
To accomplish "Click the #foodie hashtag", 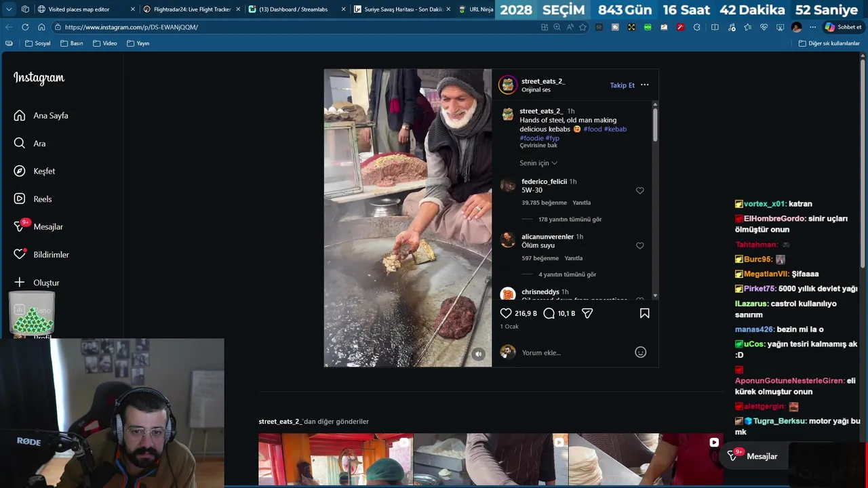I will tap(532, 138).
